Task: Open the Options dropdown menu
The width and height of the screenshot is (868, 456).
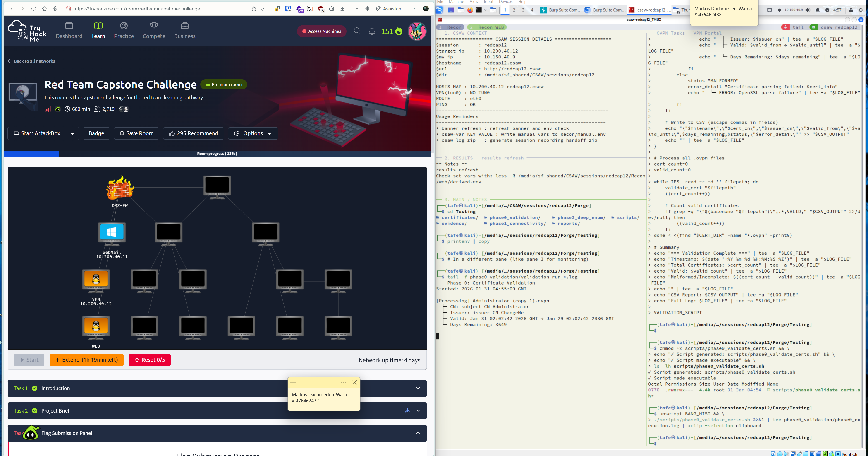Action: coord(253,134)
